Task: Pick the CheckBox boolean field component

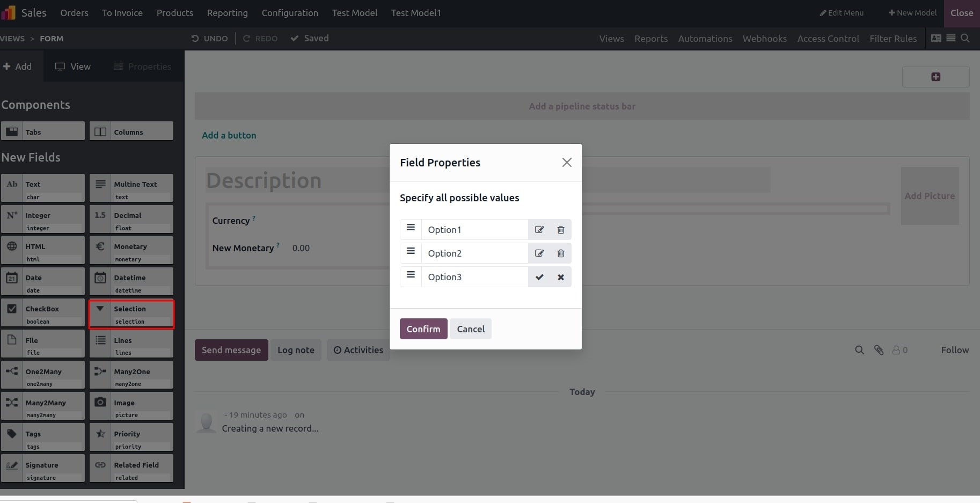Action: [x=43, y=314]
